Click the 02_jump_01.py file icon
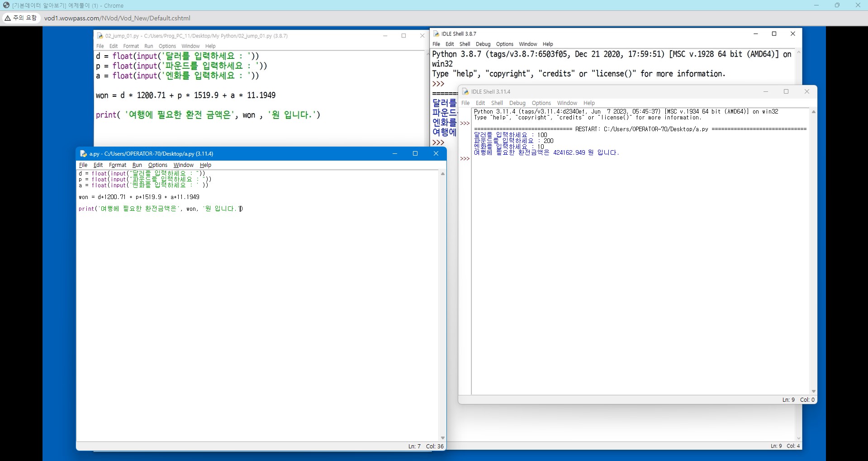The image size is (868, 461). coord(100,36)
